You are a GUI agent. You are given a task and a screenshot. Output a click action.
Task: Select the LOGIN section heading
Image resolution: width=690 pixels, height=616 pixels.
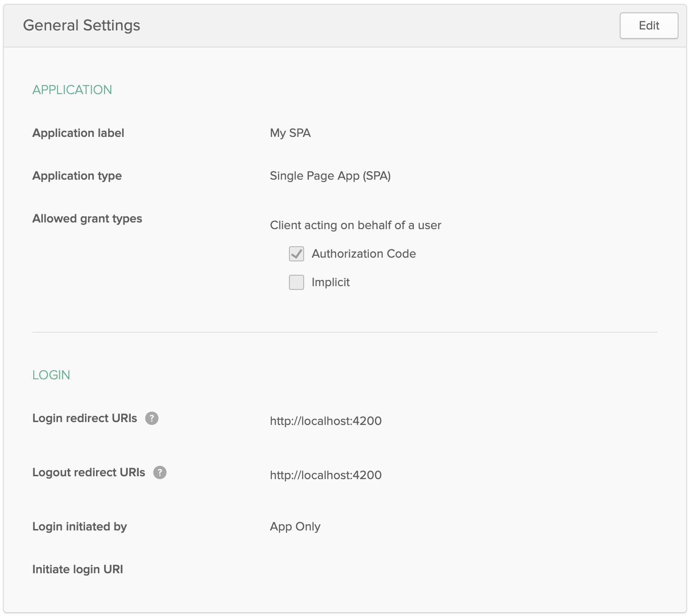[51, 375]
